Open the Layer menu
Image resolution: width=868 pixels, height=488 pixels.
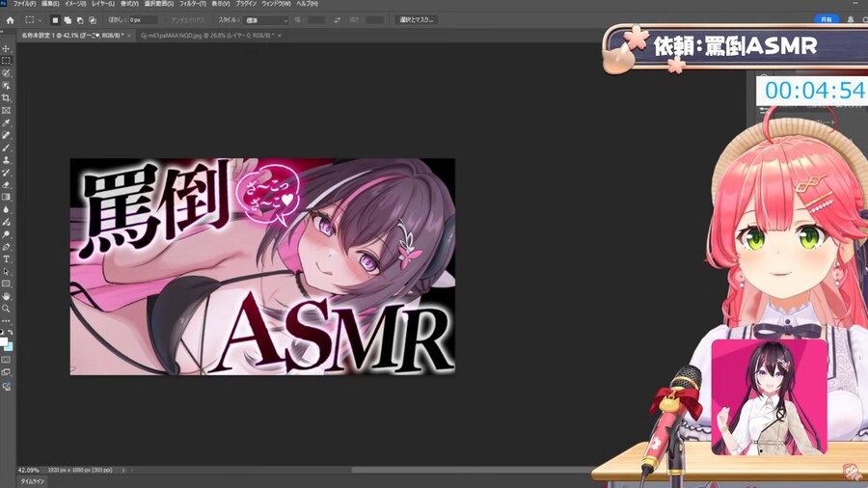coord(103,4)
